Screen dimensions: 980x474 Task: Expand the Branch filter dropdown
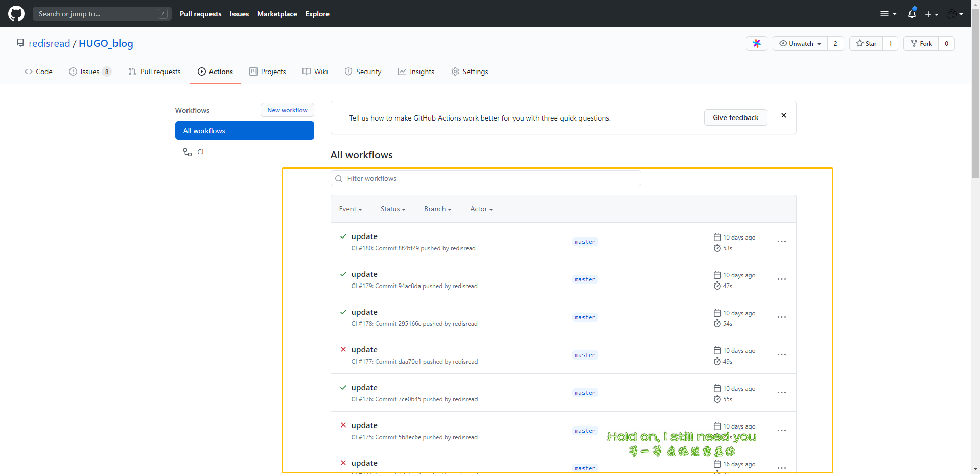pos(438,209)
